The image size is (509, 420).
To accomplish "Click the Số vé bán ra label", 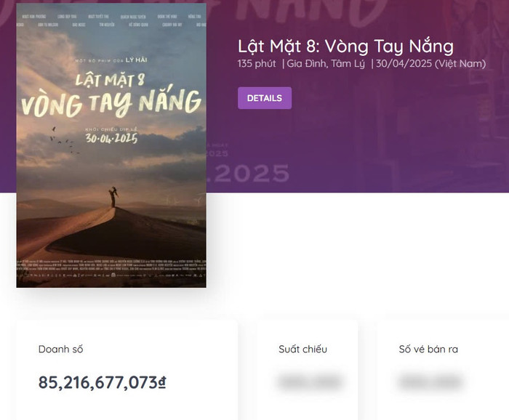I will [428, 350].
